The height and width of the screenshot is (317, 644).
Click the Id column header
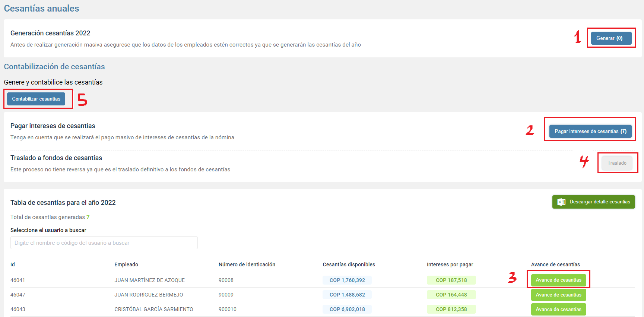[x=13, y=264]
